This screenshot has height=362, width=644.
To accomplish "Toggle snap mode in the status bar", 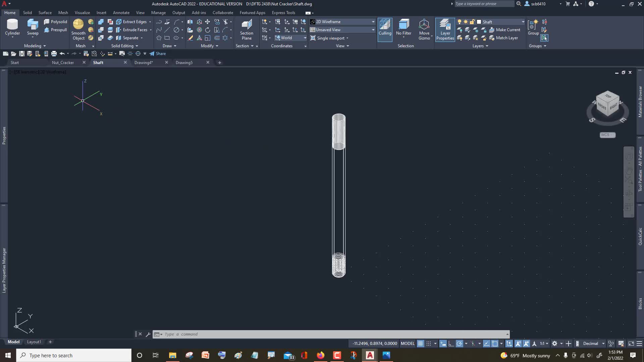I will (x=429, y=344).
